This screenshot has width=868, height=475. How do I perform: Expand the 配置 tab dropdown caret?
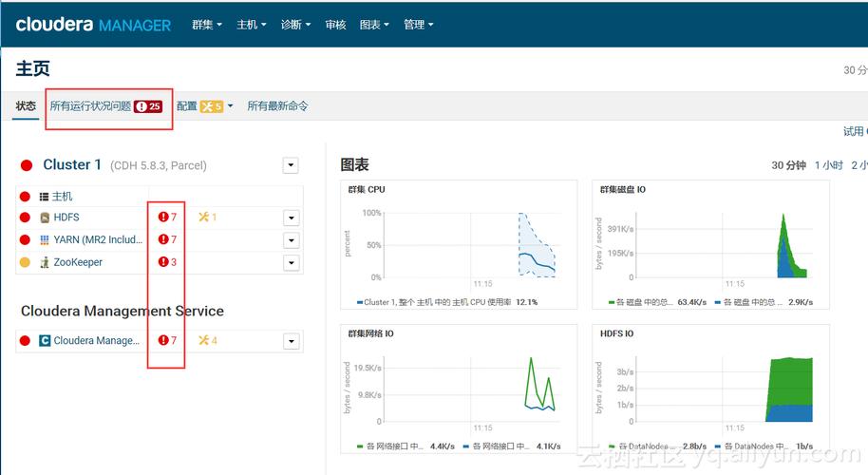coord(230,105)
